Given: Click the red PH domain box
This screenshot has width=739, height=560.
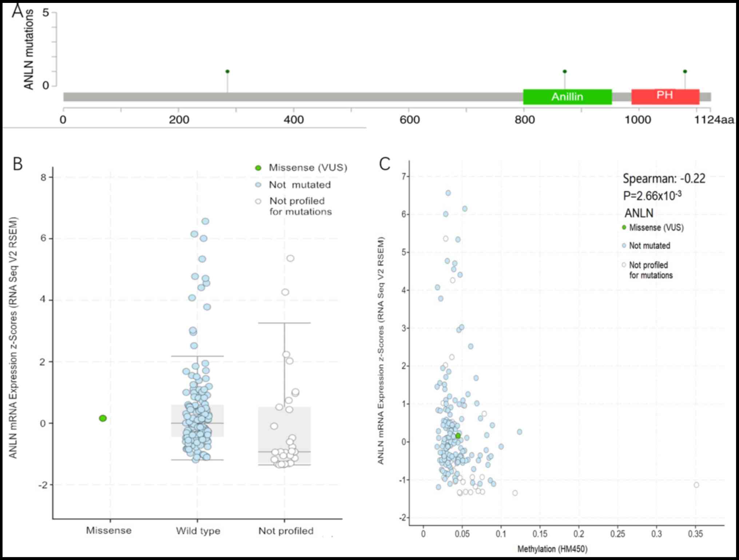Looking at the screenshot, I should (x=665, y=96).
